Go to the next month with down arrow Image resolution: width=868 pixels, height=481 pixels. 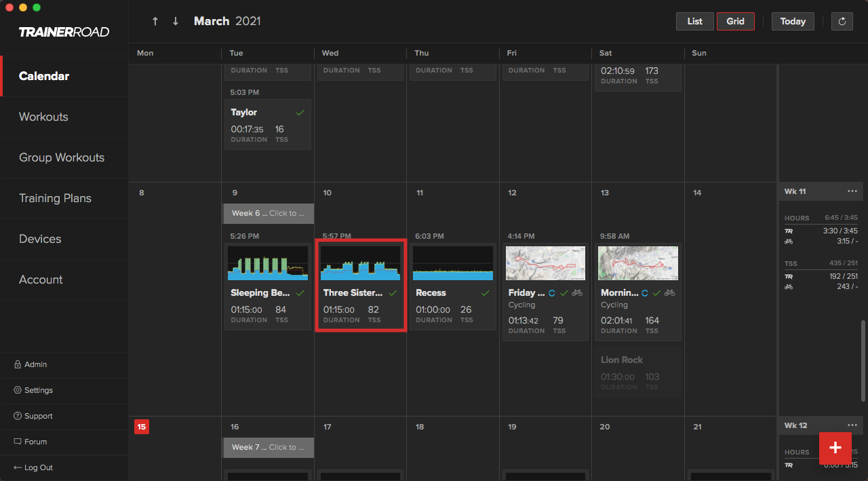tap(176, 22)
